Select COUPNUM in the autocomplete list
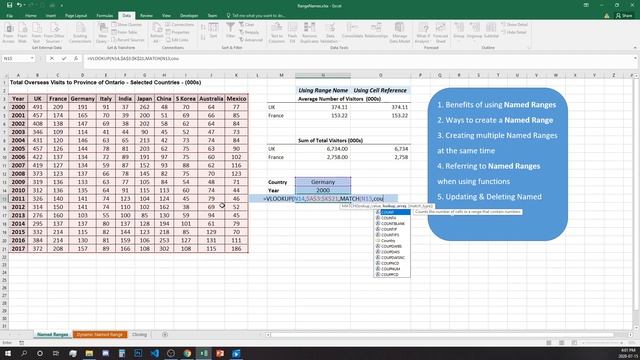The image size is (640, 360). click(x=392, y=269)
